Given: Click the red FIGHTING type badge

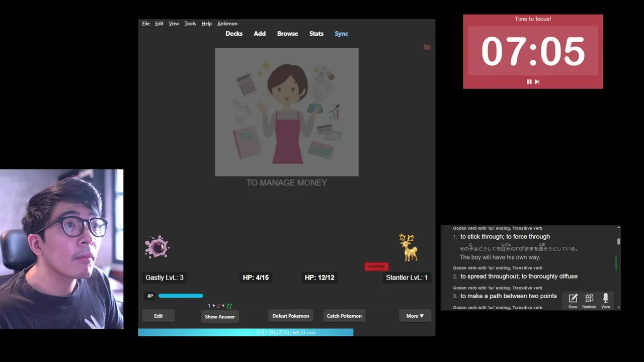Looking at the screenshot, I should click(x=376, y=266).
